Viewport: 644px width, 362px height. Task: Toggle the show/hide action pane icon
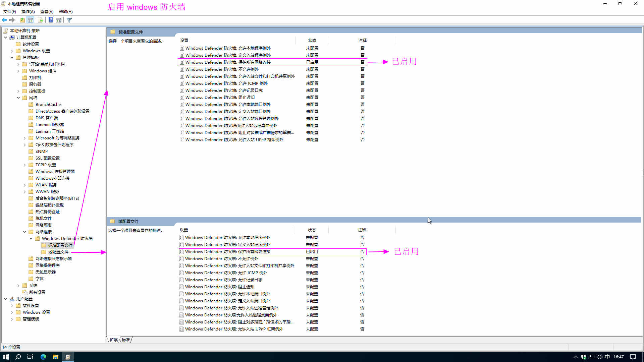[59, 20]
